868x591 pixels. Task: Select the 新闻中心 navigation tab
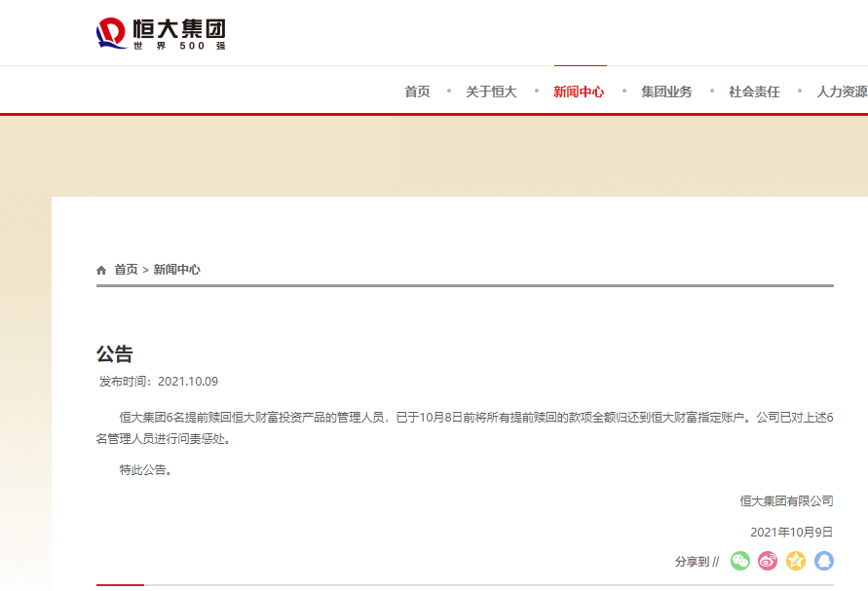(579, 92)
